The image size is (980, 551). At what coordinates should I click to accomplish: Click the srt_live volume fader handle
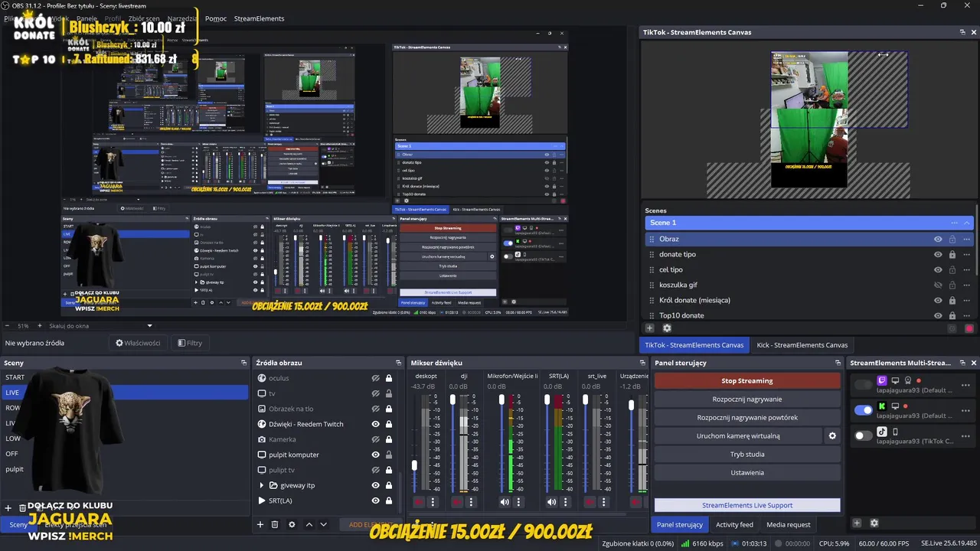586,399
